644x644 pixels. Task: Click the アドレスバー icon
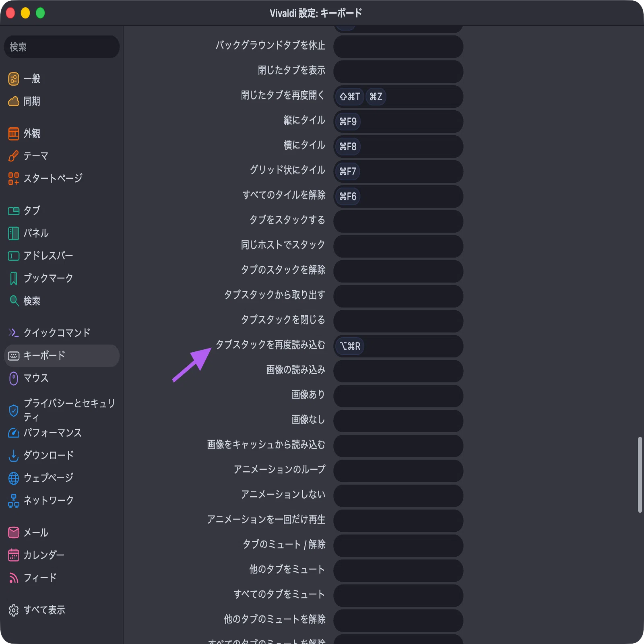pos(14,256)
